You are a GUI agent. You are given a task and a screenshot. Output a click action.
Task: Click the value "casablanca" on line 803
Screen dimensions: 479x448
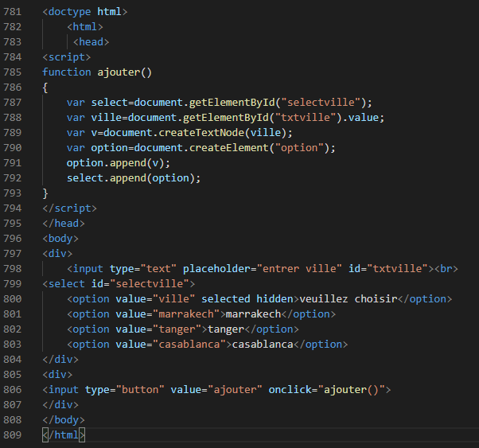click(189, 345)
